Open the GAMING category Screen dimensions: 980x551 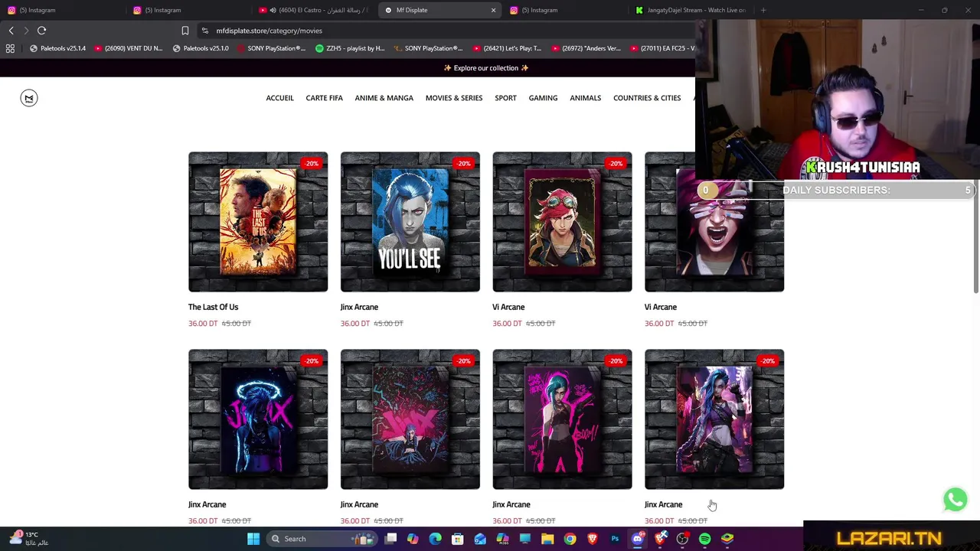coord(543,98)
